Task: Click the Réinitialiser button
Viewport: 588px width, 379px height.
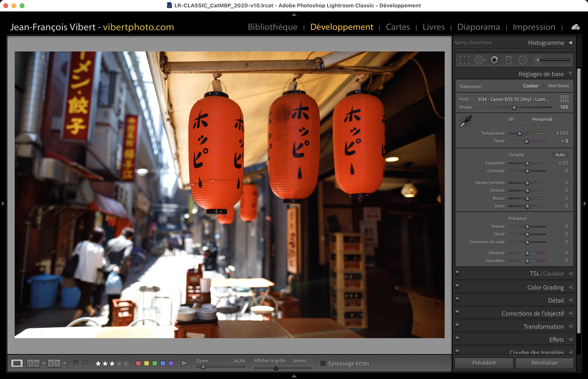Action: [545, 363]
